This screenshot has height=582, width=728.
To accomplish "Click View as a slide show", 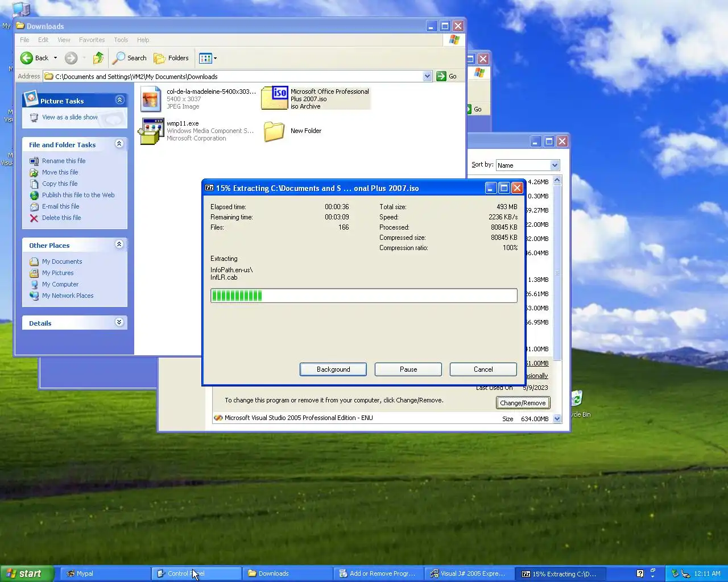I will (x=69, y=117).
